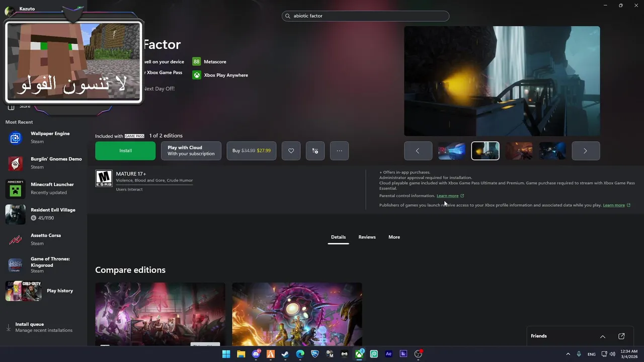644x362 pixels.
Task: Open parental control Learn more link
Action: tap(450, 196)
